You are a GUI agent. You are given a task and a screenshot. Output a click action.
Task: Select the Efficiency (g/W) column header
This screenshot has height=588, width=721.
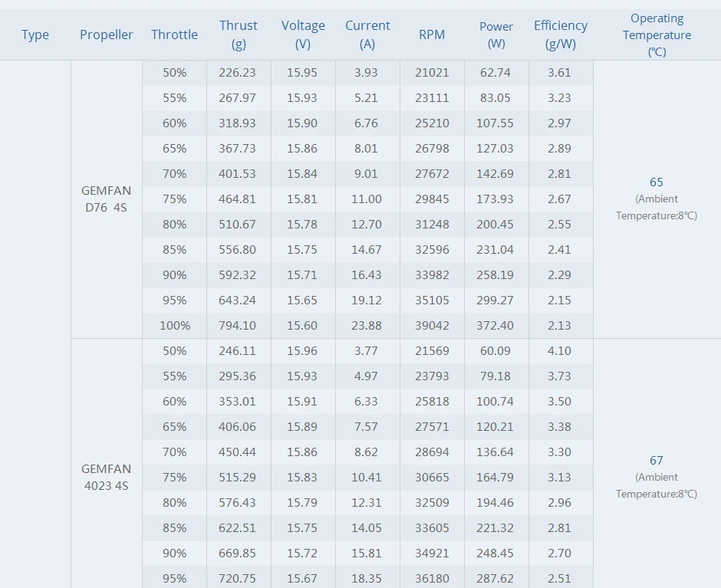coord(561,34)
